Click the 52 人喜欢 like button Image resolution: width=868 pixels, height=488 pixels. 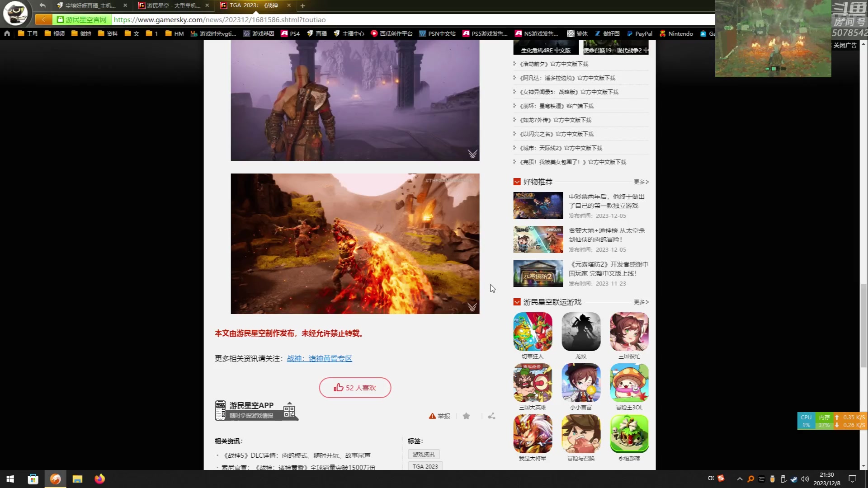click(x=355, y=388)
